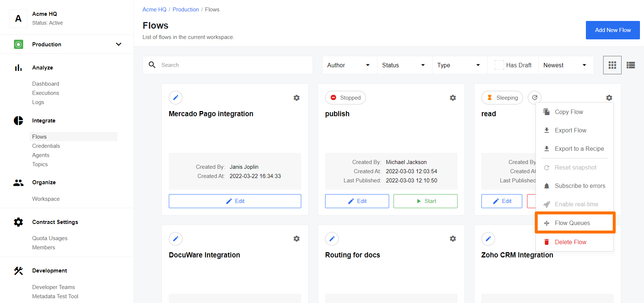This screenshot has height=303, width=644.
Task: Click the Contract Settings gear icon
Action: [18, 222]
